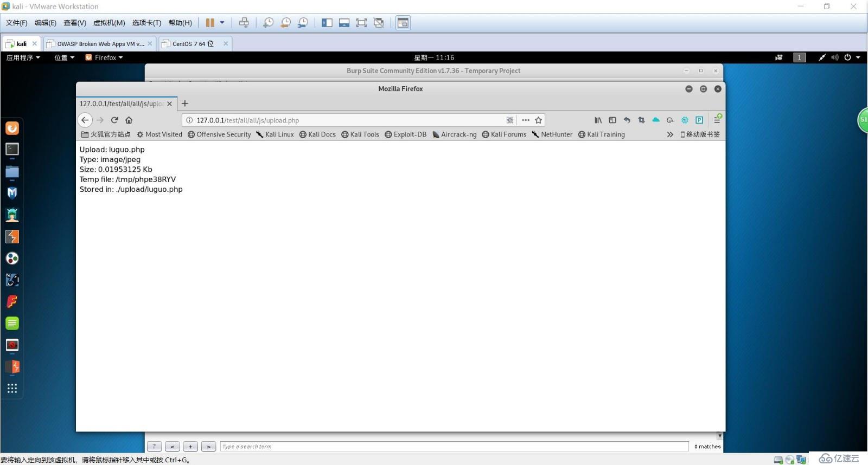Open clock 星期一 11:16 in panel

pyautogui.click(x=434, y=57)
